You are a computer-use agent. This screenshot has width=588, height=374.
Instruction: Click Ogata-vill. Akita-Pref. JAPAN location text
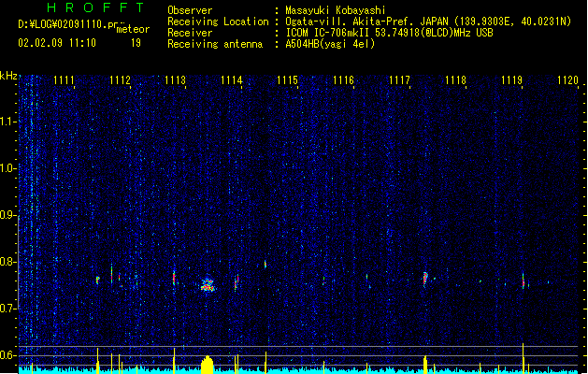(428, 22)
